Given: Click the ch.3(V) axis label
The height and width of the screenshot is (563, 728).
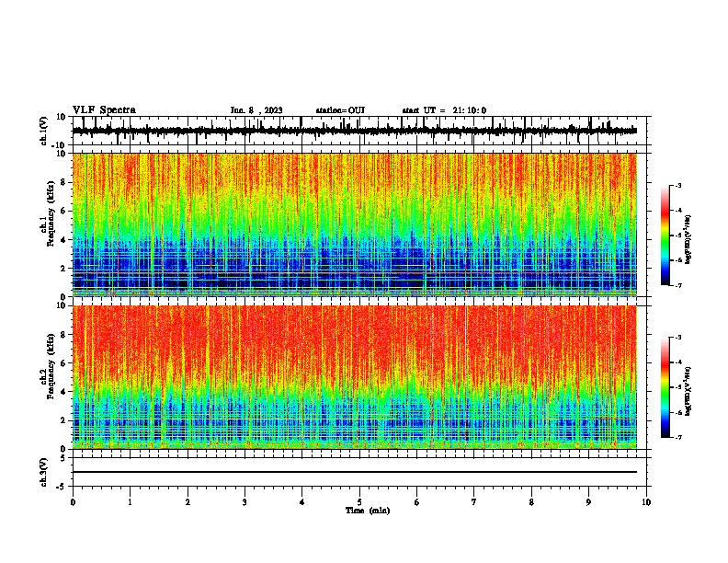Looking at the screenshot, I should click(44, 472).
